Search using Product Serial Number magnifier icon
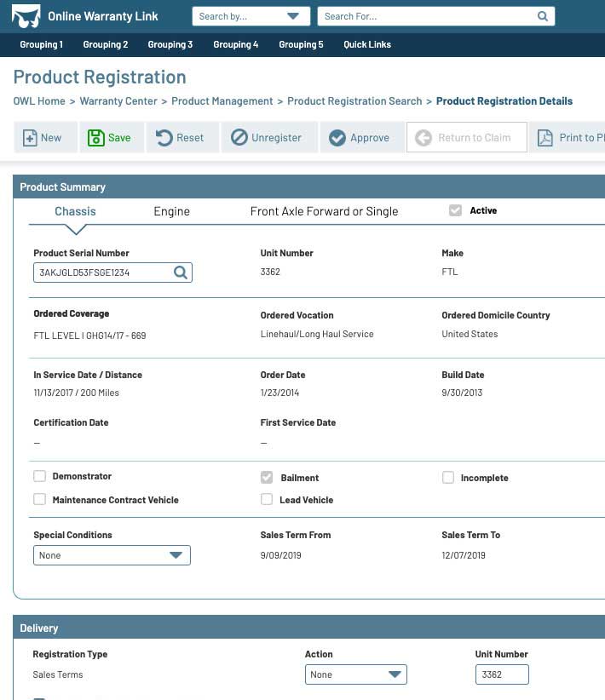Viewport: 605px width, 700px height. 181,273
